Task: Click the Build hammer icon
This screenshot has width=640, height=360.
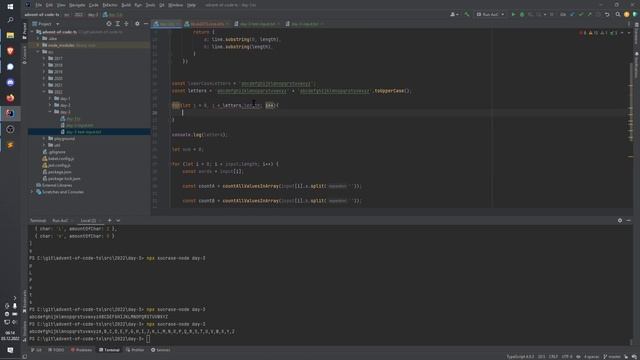Action: pos(467,14)
